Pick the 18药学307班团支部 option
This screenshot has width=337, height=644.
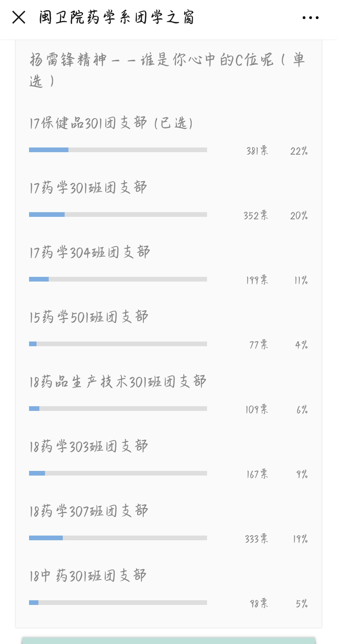pyautogui.click(x=89, y=511)
